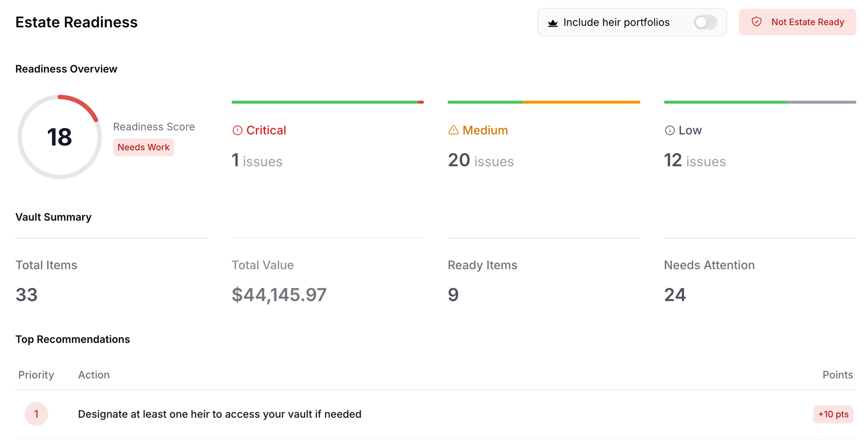Click the circular readiness score gauge

click(60, 137)
